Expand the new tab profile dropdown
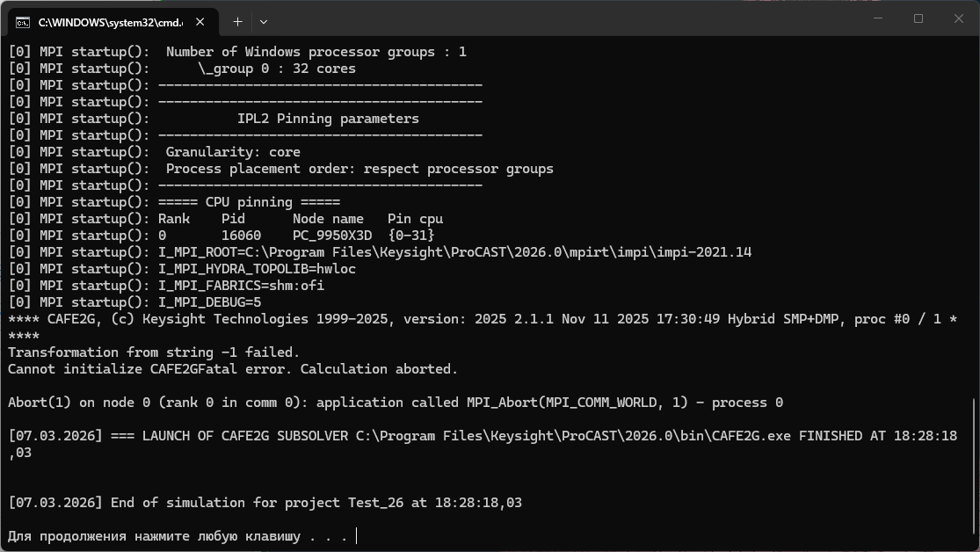Image resolution: width=980 pixels, height=552 pixels. click(264, 21)
